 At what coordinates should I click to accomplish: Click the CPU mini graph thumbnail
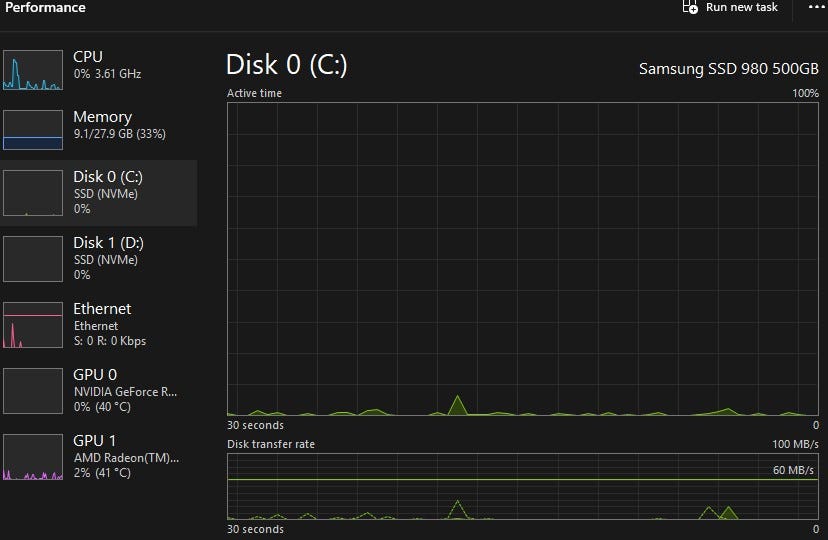(33, 70)
